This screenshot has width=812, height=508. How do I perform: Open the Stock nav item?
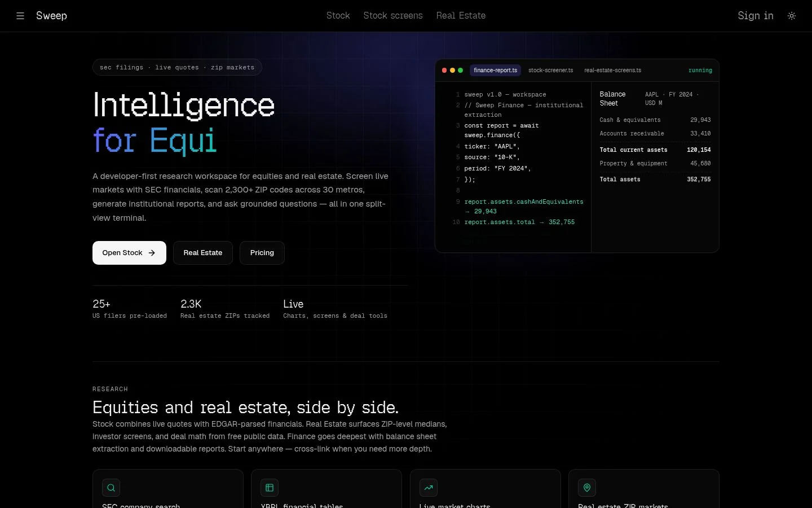338,16
